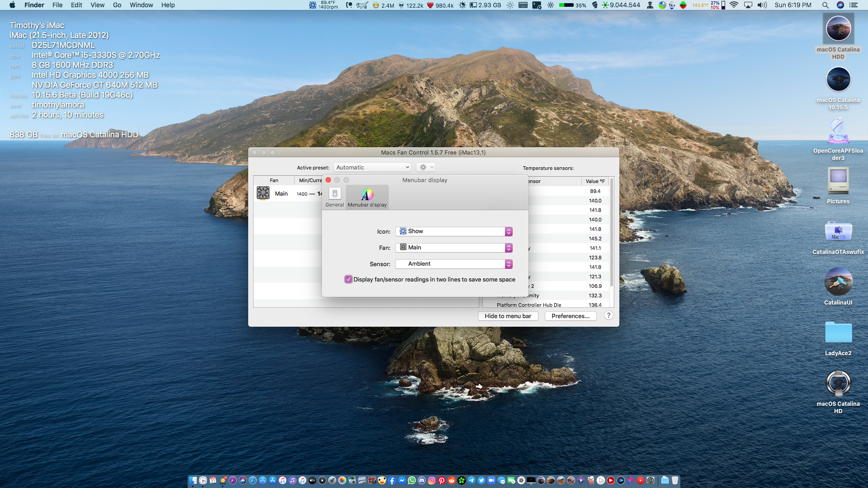This screenshot has width=868, height=488.
Task: Select CatalinaOTAswufix desktop icon
Action: tap(838, 231)
